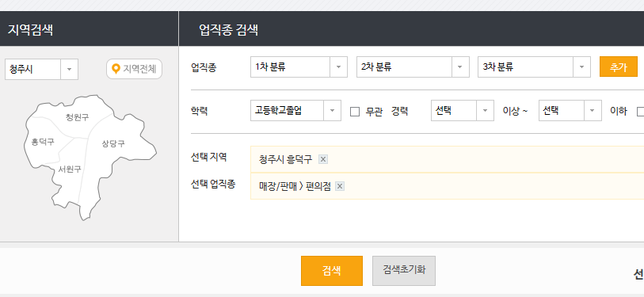Viewport: 644px width, 297px height.
Task: Click the 업직종 검색 header
Action: coord(229,29)
